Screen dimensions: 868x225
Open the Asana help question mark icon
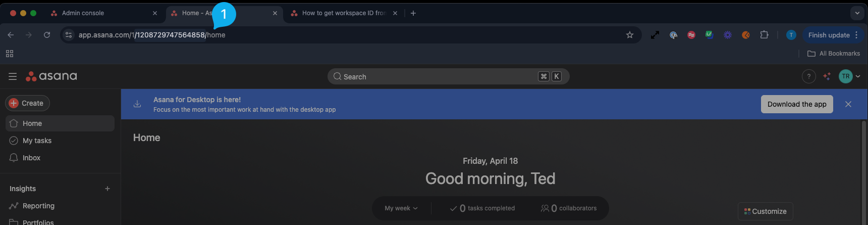tap(809, 76)
